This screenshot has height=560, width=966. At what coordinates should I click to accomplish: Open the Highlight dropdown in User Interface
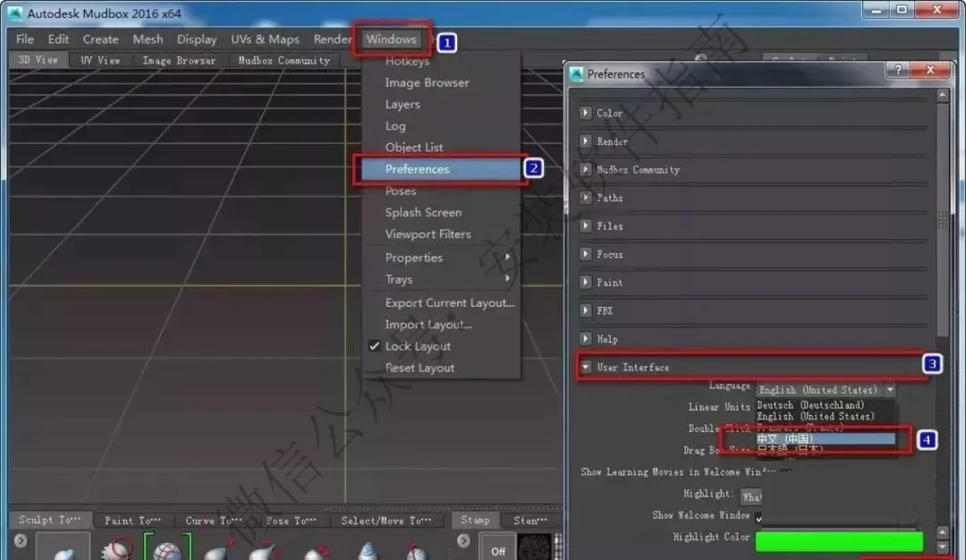(x=751, y=496)
